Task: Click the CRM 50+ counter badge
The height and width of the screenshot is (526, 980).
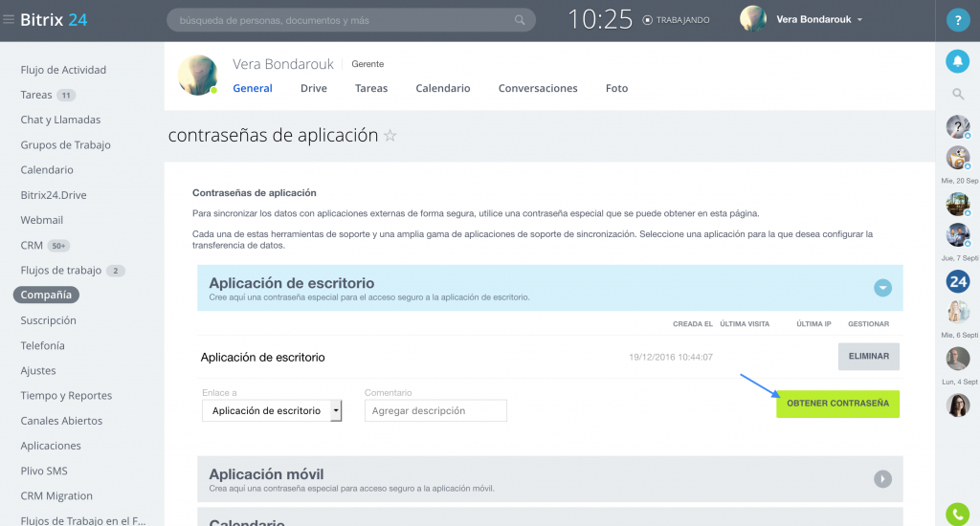Action: (x=58, y=246)
